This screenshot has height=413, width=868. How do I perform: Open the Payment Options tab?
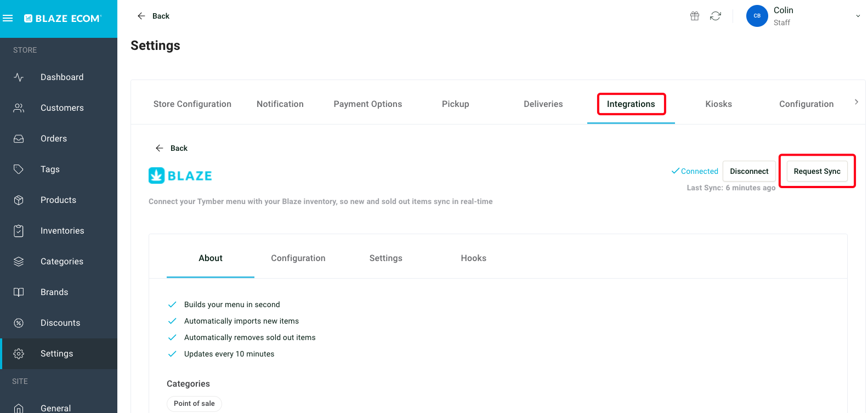(x=368, y=104)
